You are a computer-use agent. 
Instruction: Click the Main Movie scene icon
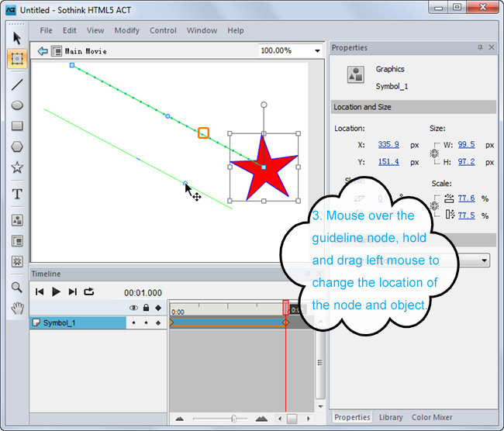tap(57, 51)
